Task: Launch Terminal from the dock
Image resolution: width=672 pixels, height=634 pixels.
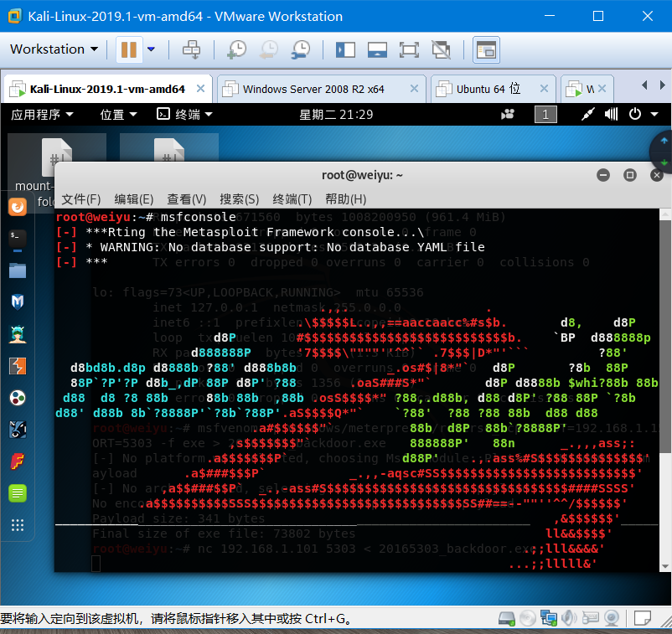Action: 18,239
